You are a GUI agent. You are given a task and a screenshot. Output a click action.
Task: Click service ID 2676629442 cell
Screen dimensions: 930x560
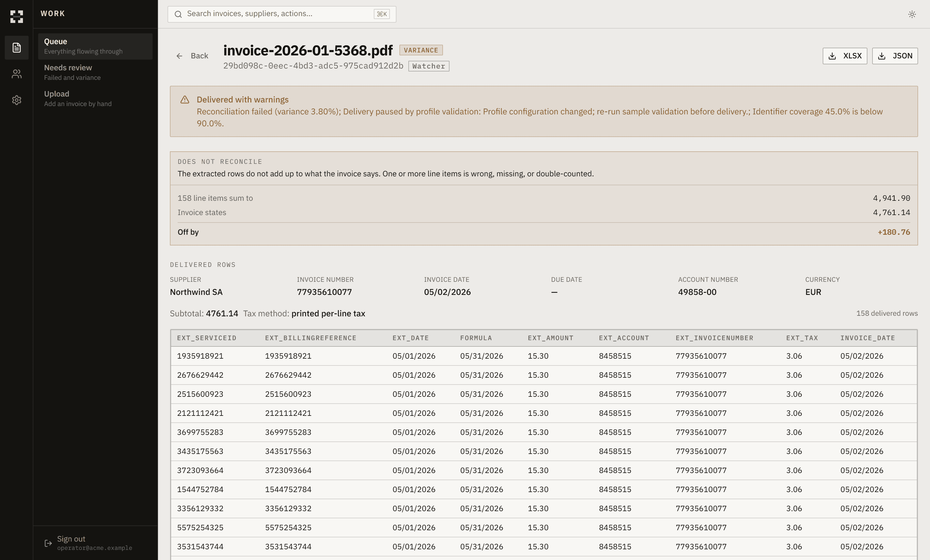200,375
